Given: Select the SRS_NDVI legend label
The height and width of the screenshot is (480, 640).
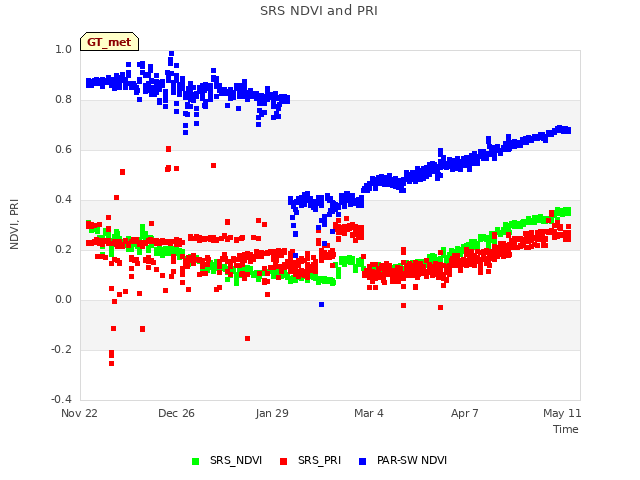Looking at the screenshot, I should (x=236, y=460).
